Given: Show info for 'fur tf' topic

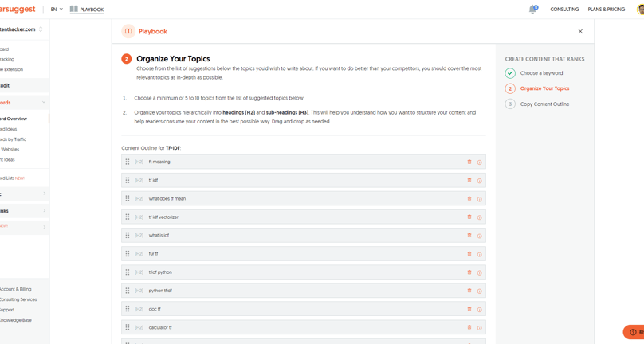Looking at the screenshot, I should click(x=479, y=254).
